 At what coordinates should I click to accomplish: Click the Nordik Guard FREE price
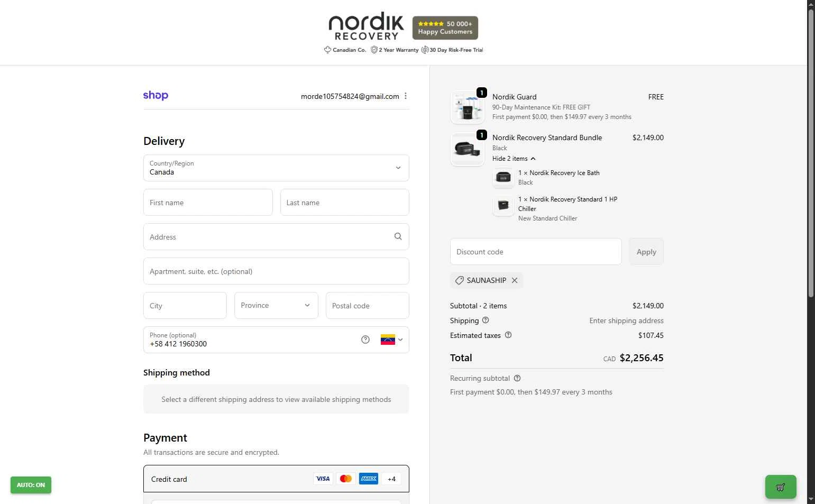coord(656,97)
